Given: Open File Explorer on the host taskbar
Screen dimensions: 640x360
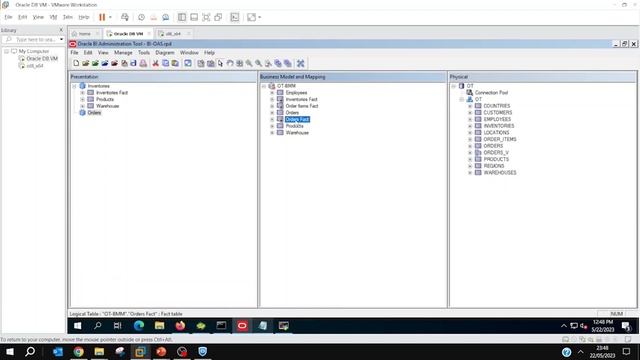Looking at the screenshot, I should [x=99, y=351].
